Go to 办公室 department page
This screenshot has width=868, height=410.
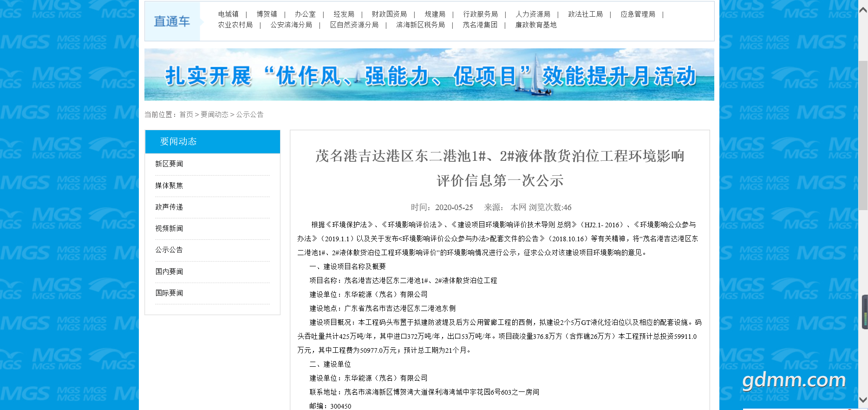tap(305, 14)
